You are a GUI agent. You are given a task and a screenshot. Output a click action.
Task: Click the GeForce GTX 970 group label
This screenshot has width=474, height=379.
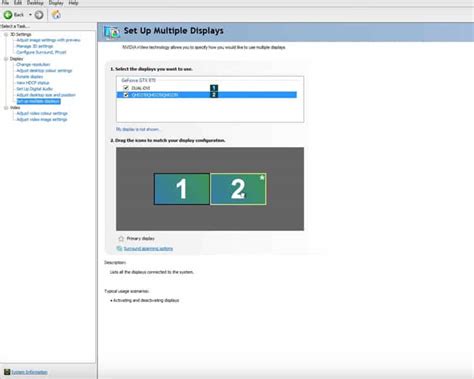point(138,80)
